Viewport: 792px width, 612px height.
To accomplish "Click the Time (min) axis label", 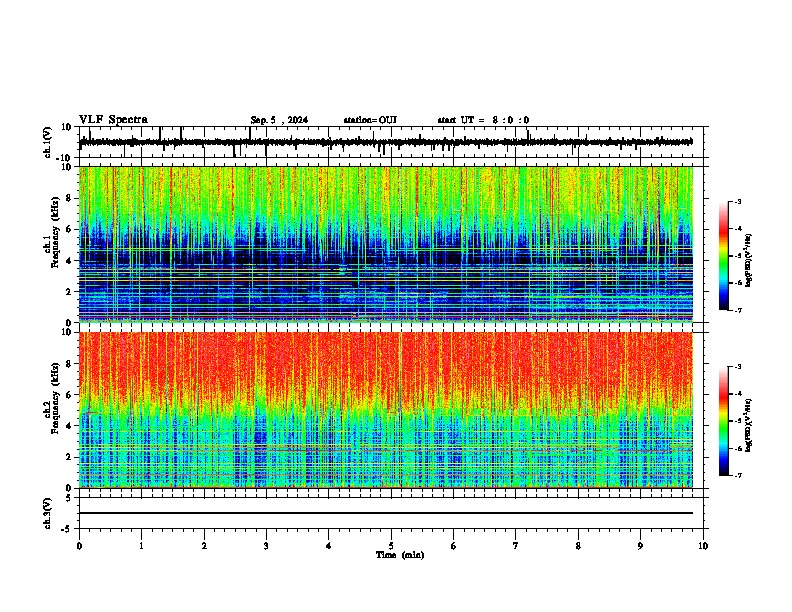I will coord(400,555).
